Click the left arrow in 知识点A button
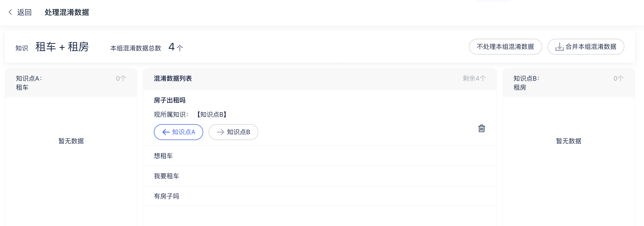644x226 pixels. [166, 132]
